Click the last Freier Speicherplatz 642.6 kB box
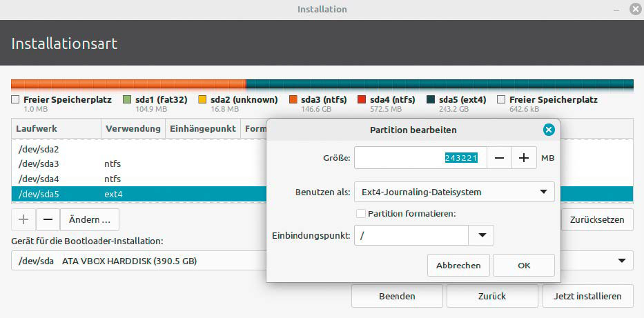644x318 pixels. click(x=501, y=100)
